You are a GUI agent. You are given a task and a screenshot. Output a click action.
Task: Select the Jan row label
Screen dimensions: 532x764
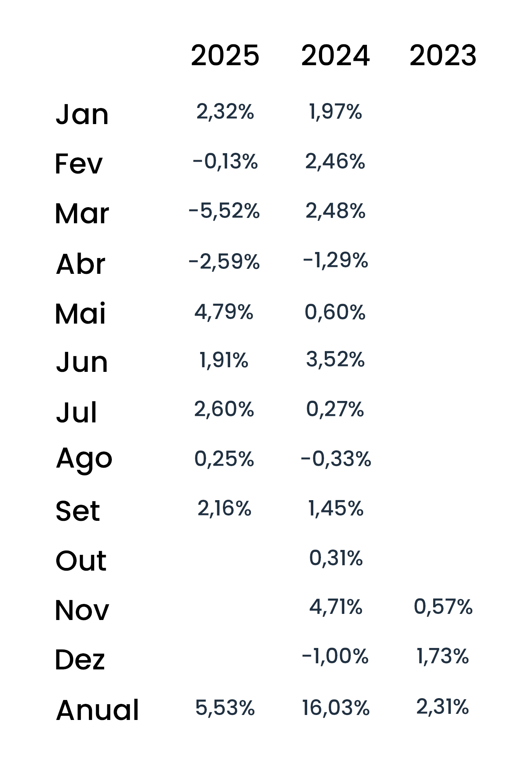(x=82, y=115)
